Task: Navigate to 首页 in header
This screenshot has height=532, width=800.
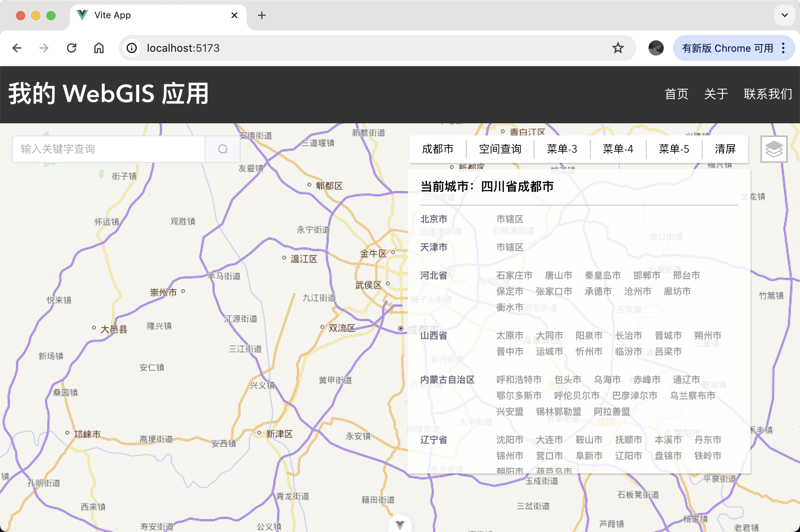Action: tap(676, 94)
